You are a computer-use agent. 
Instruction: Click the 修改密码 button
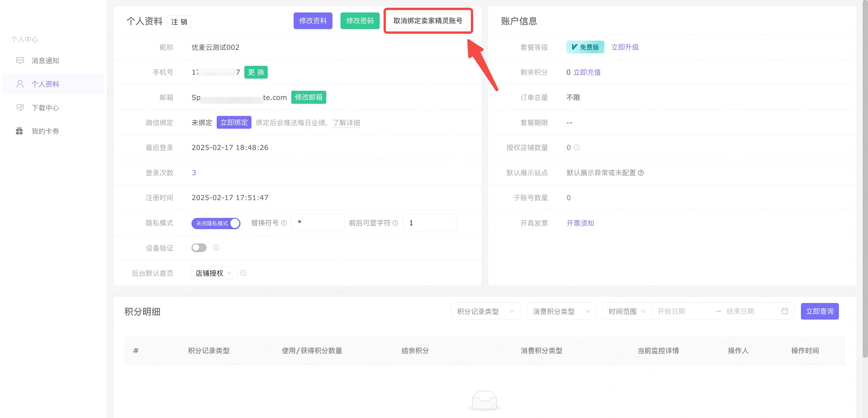click(360, 20)
